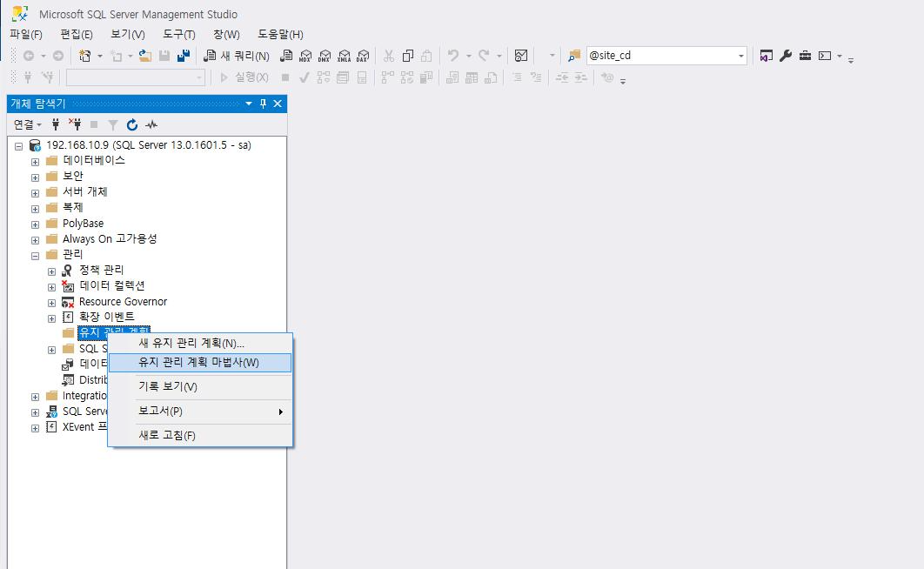Open the 도움말(H) menu

coord(280,35)
